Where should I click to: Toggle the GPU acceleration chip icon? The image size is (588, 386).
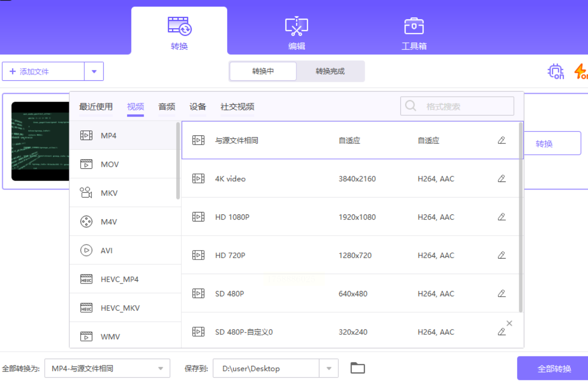point(555,71)
